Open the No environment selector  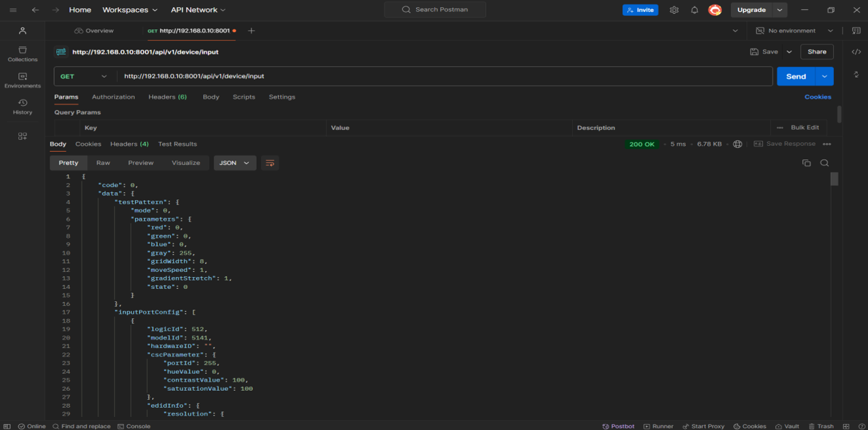(794, 31)
